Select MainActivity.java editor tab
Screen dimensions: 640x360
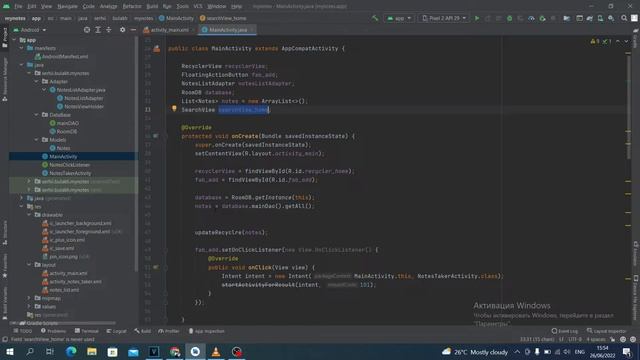pyautogui.click(x=227, y=30)
